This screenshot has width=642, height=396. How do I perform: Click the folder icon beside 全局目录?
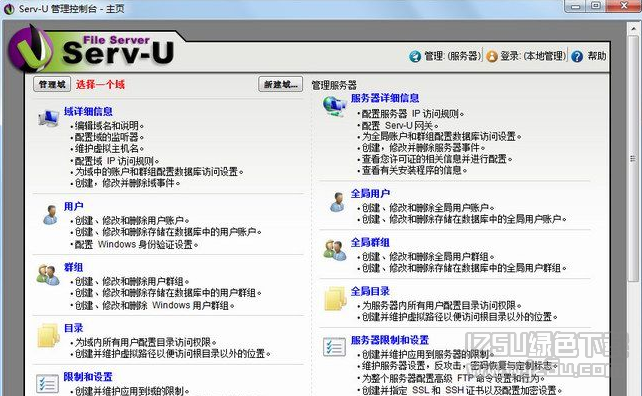point(335,299)
